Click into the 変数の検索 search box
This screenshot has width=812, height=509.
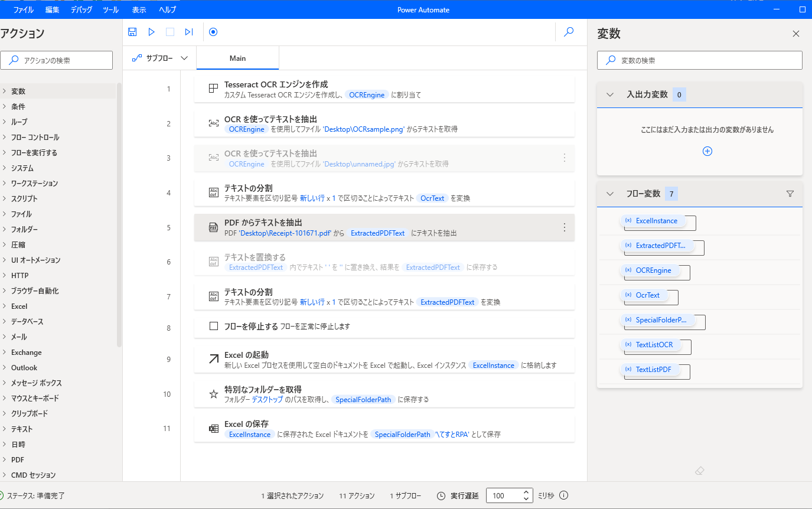tap(700, 60)
